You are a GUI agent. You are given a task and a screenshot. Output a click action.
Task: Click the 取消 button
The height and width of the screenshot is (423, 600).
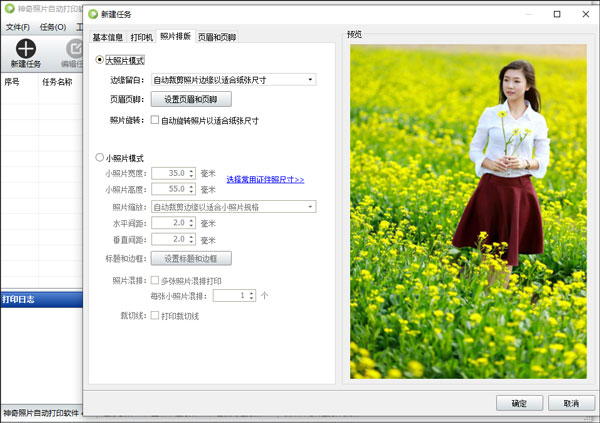[571, 403]
